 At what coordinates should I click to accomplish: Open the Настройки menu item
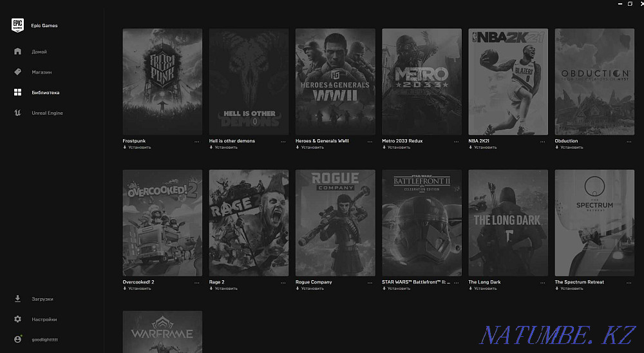pyautogui.click(x=44, y=320)
